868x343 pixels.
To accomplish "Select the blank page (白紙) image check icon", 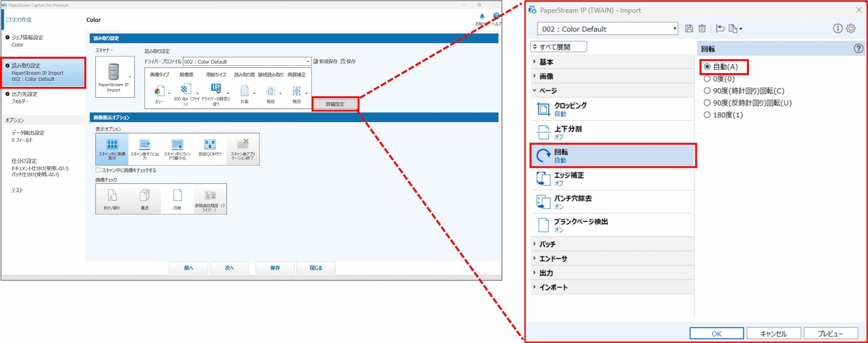I will pos(177,198).
